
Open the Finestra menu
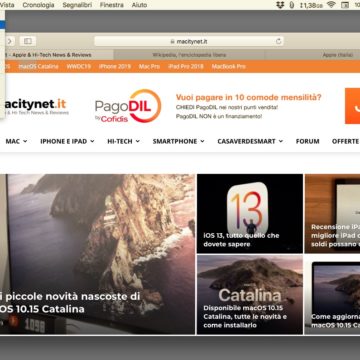pos(112,5)
